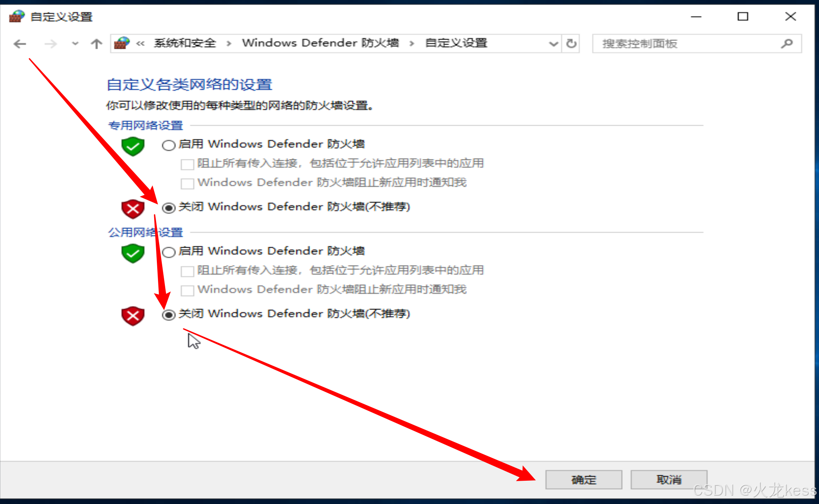Turn off firewall for private network
Image resolution: width=819 pixels, height=504 pixels.
pos(169,208)
